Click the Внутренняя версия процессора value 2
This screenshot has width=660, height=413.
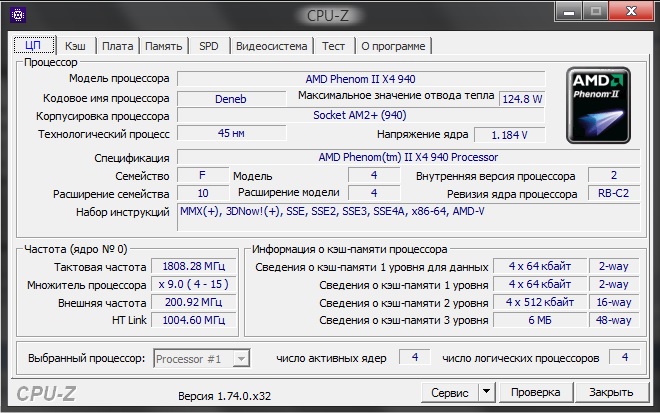pos(614,175)
